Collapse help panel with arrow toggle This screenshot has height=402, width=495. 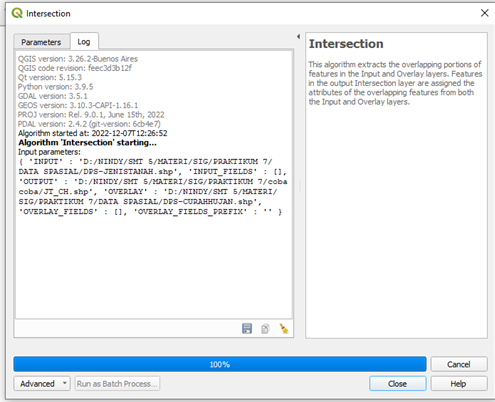298,37
